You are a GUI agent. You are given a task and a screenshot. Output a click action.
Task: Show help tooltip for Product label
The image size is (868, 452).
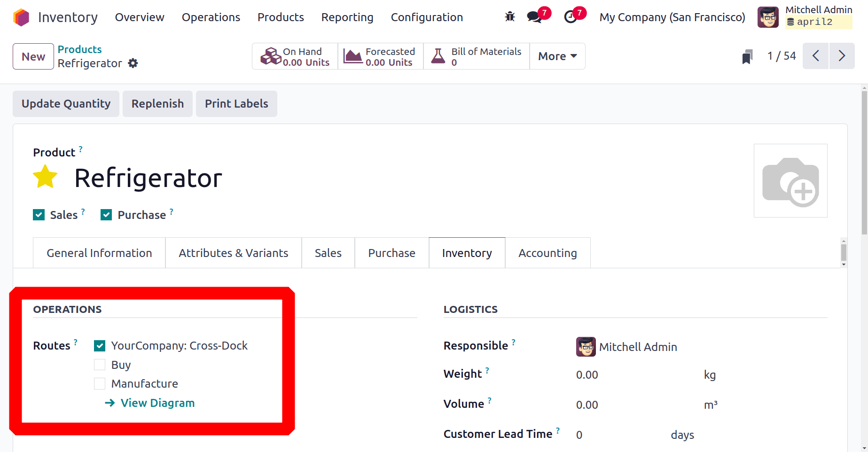pyautogui.click(x=80, y=149)
